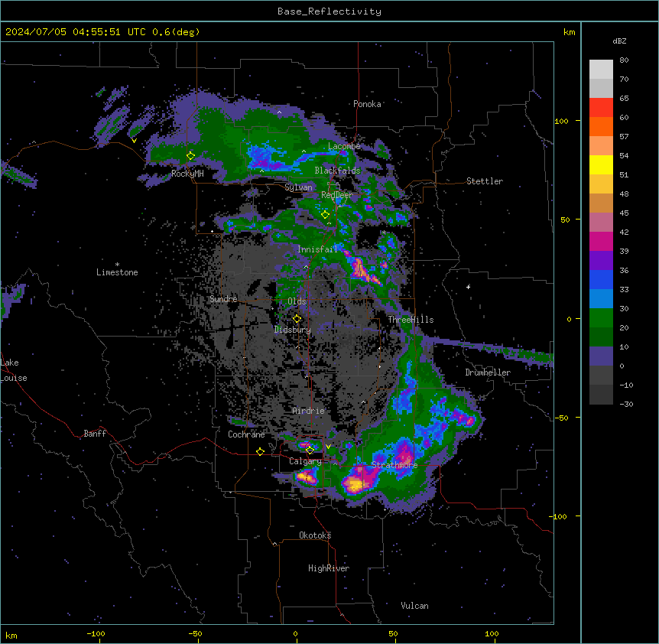Click the Blackfalds town label
This screenshot has height=644, width=659.
point(337,171)
